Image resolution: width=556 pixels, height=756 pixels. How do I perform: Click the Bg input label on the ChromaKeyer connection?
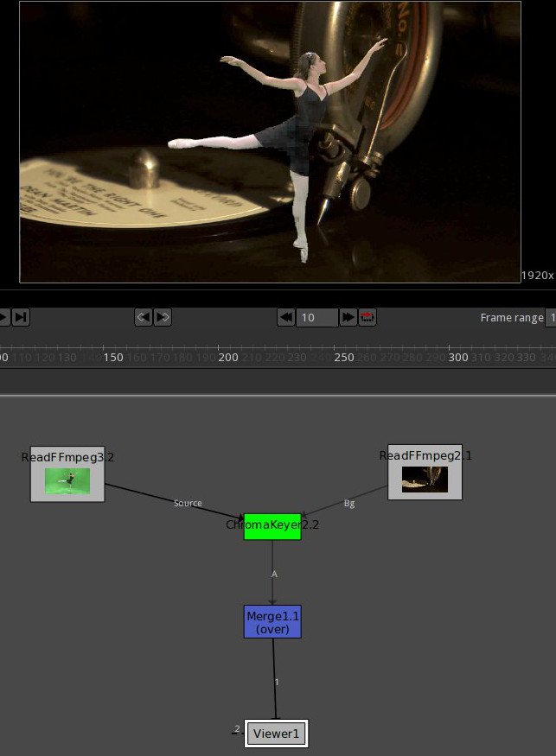pyautogui.click(x=349, y=503)
